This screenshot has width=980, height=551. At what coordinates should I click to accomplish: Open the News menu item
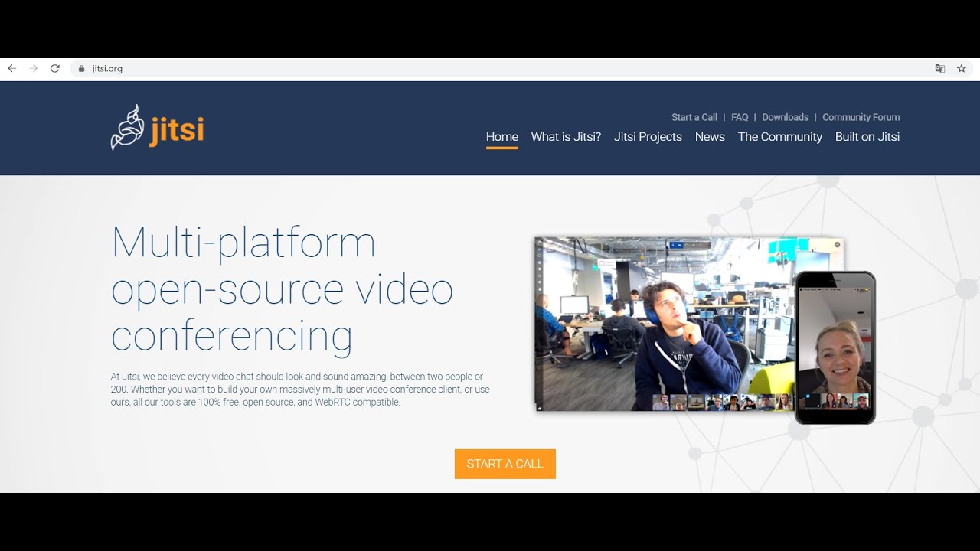coord(710,137)
